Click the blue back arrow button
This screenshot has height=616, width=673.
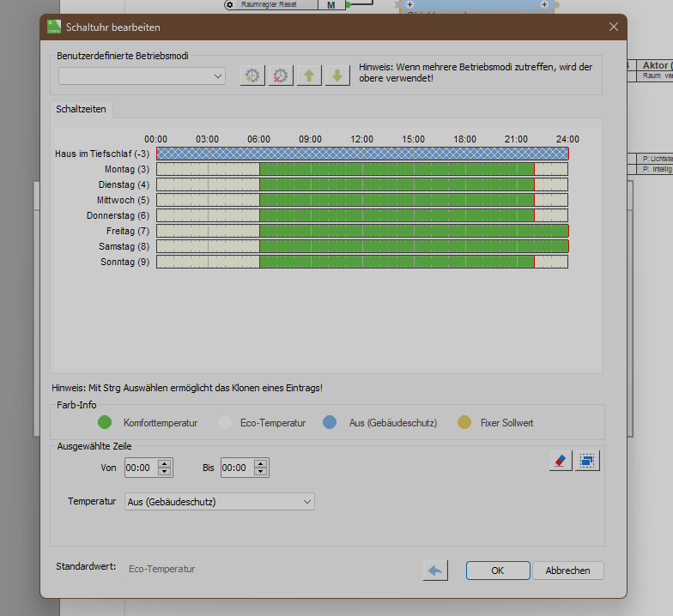pos(435,570)
